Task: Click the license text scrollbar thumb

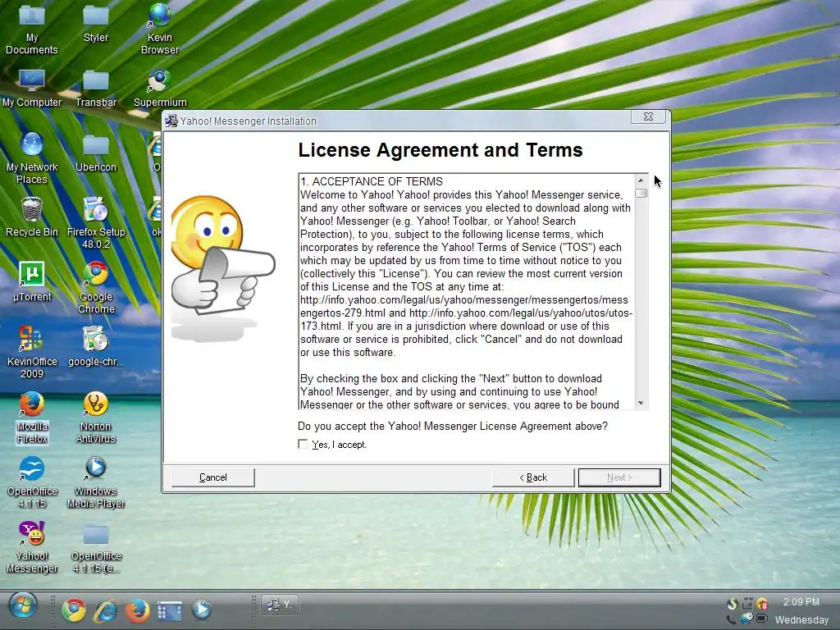Action: tap(641, 193)
